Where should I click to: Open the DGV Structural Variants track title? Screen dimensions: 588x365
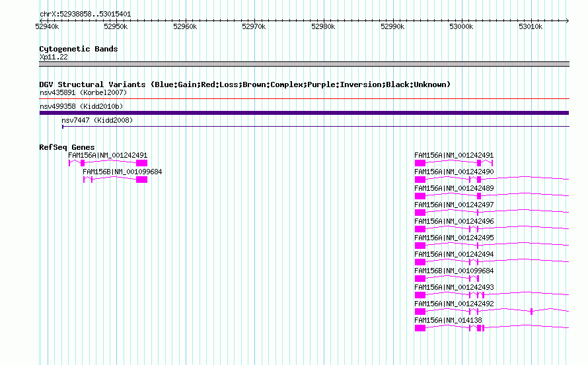click(x=245, y=84)
